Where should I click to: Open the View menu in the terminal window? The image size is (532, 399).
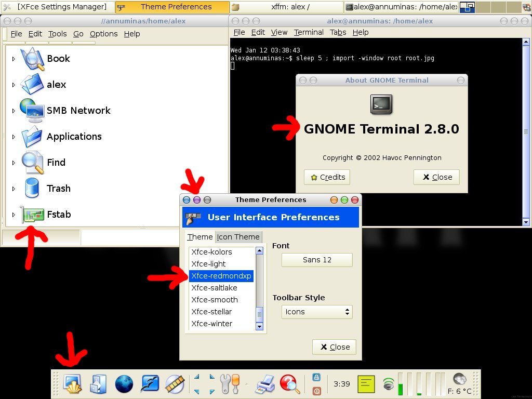pyautogui.click(x=279, y=32)
